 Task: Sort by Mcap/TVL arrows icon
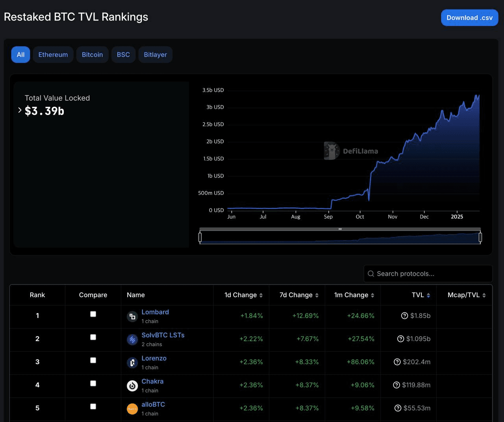click(x=484, y=295)
